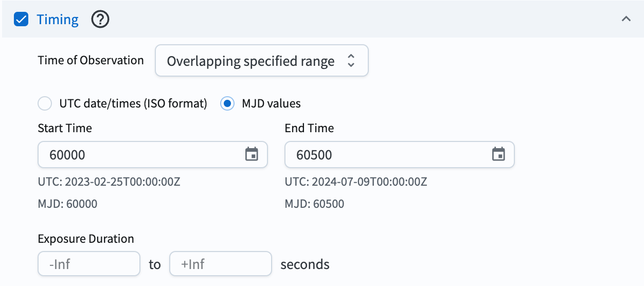Select the MJD values radio button
644x286 pixels.
tap(227, 103)
